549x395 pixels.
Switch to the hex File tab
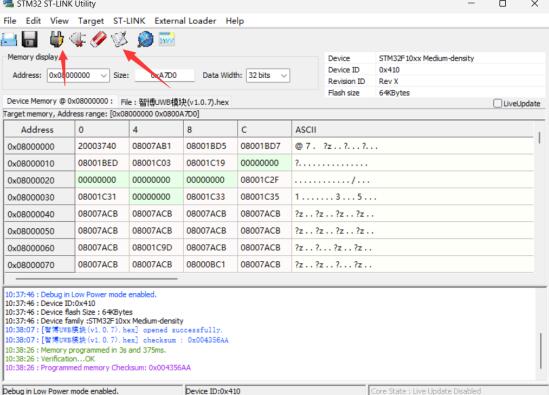coord(174,102)
